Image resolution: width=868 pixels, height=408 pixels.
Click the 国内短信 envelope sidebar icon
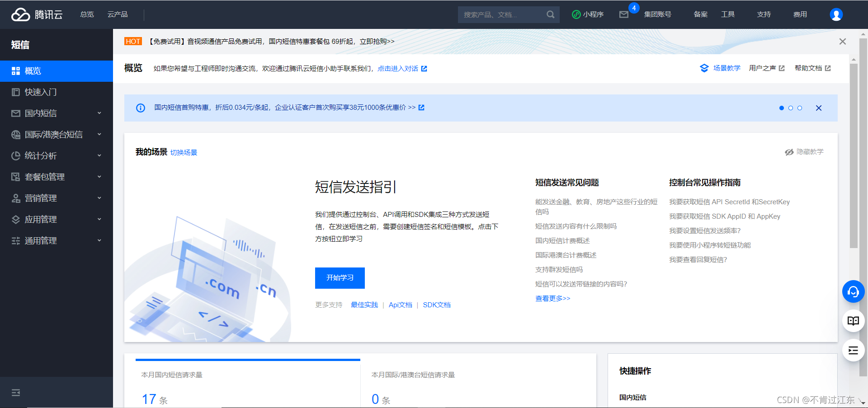coord(16,113)
